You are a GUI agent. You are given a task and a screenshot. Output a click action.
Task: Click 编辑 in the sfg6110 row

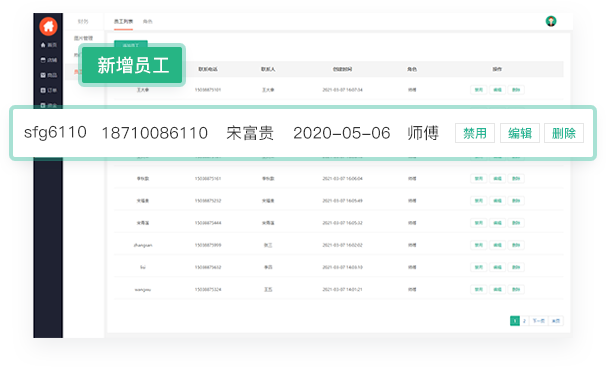click(x=519, y=133)
